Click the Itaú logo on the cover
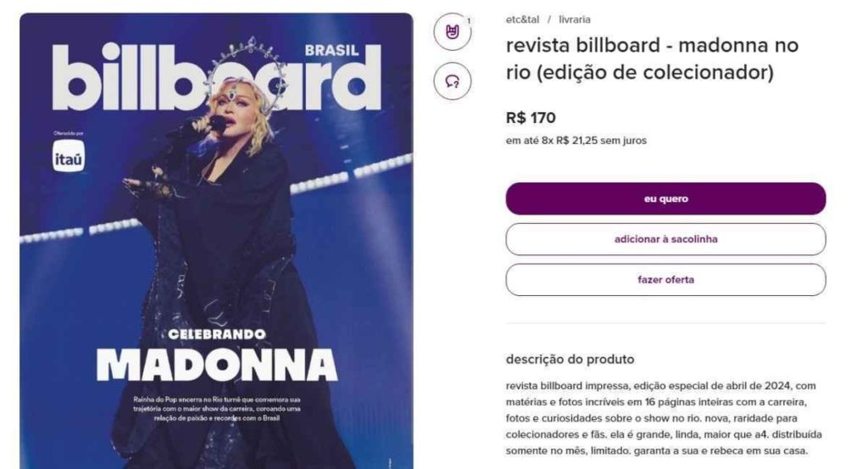Image resolution: width=868 pixels, height=469 pixels. 69,156
